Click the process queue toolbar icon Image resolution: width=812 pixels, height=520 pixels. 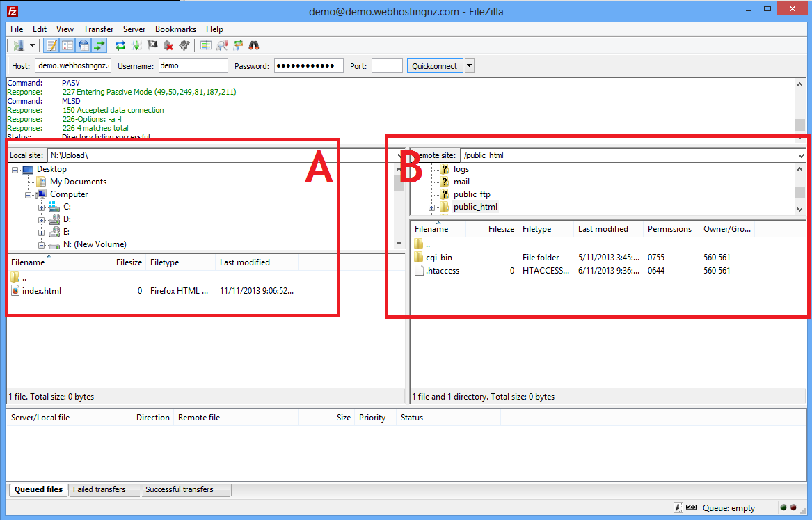(x=136, y=45)
